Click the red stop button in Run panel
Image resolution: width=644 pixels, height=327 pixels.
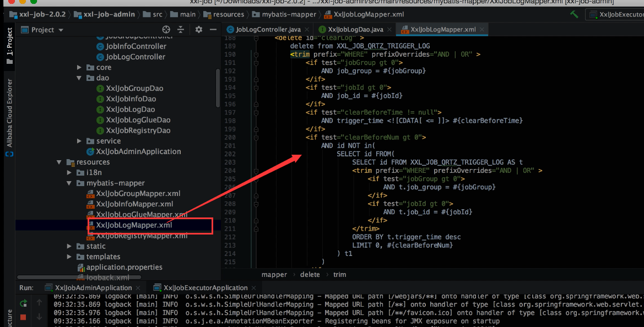[23, 317]
